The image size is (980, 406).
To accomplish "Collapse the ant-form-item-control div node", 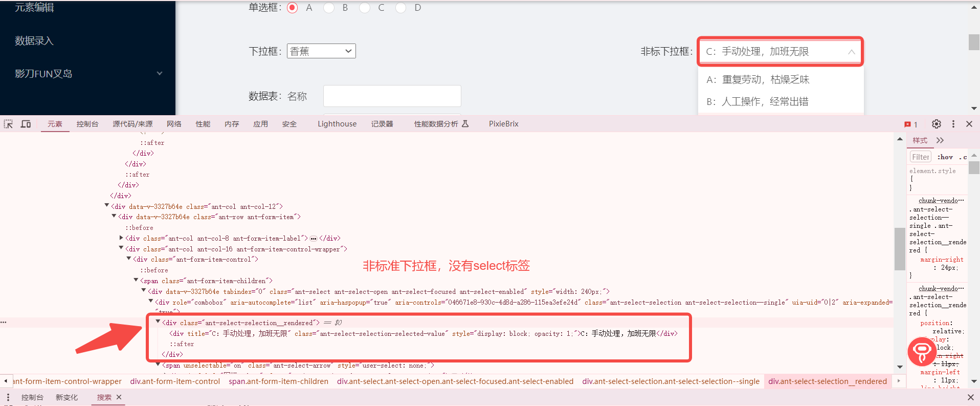I will pyautogui.click(x=129, y=259).
